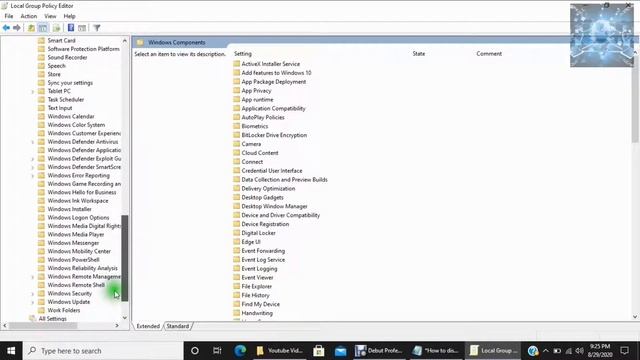Click the Up one level folder icon
Viewport: 640px width, 360px height.
[31, 28]
